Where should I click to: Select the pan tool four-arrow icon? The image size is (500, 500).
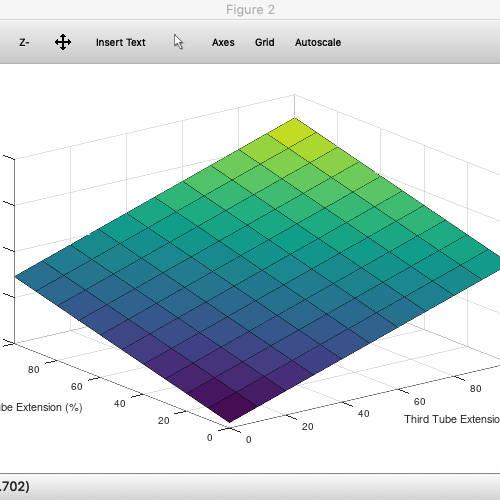(63, 42)
